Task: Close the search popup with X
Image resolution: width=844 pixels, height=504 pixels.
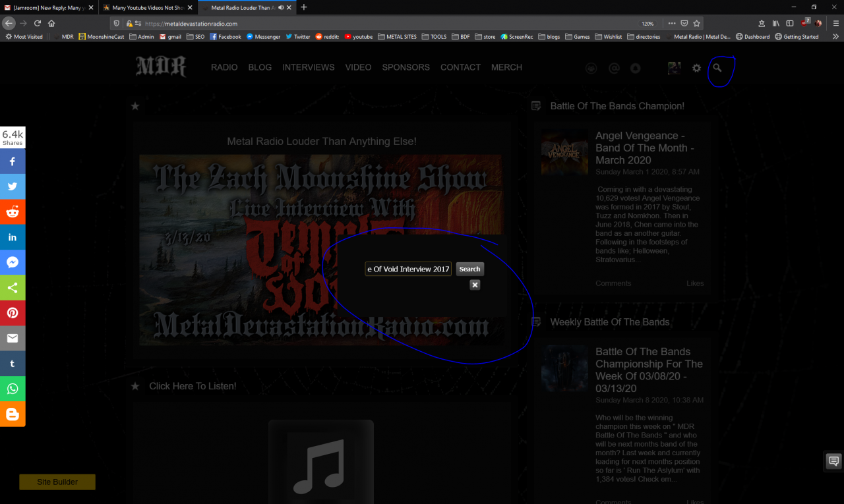Action: 475,285
